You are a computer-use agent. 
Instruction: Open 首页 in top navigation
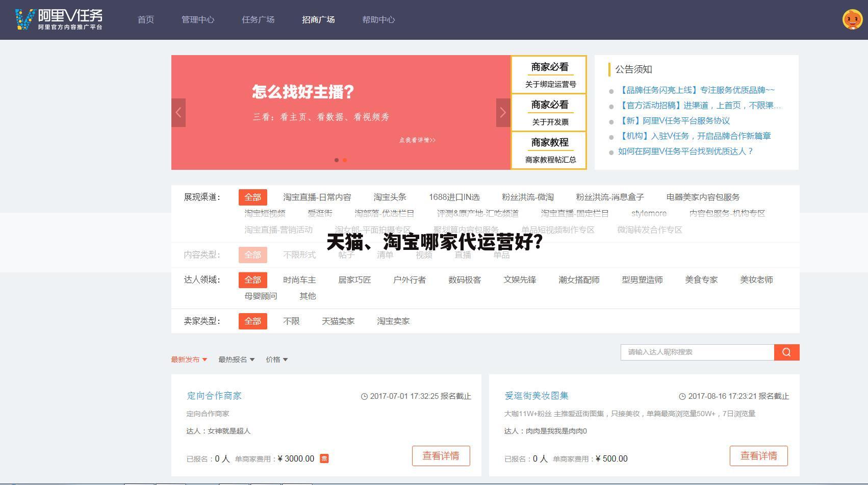coord(146,19)
